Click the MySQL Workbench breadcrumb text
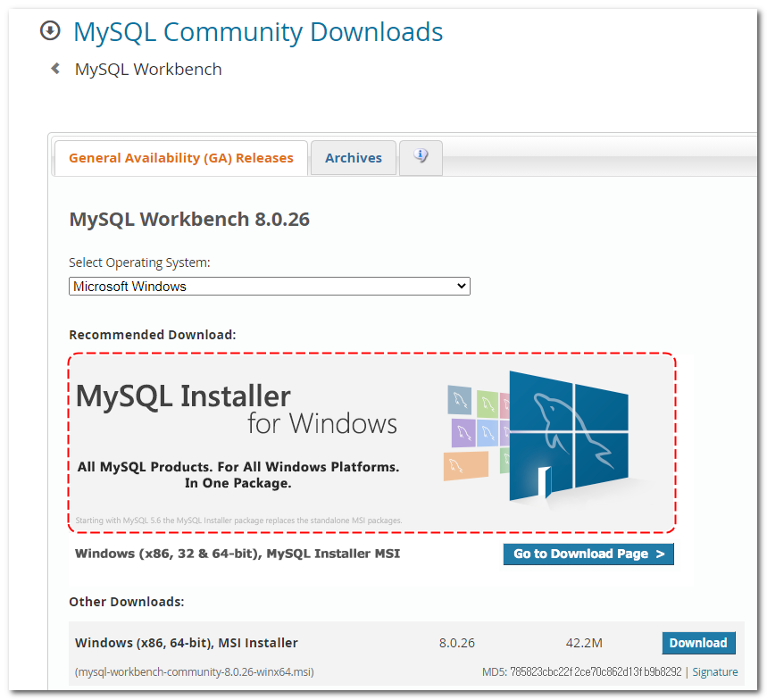 [x=148, y=70]
